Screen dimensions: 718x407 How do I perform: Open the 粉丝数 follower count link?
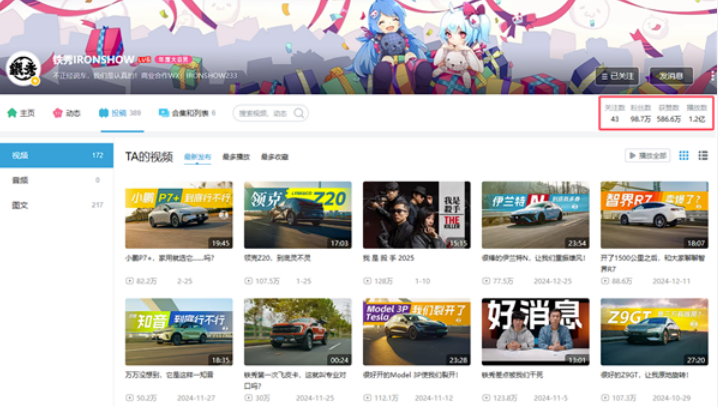[641, 113]
